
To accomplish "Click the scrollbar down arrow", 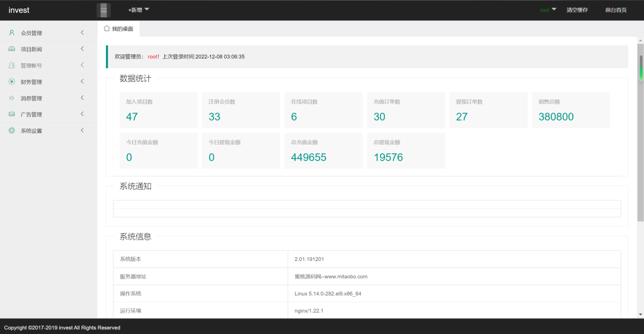I will click(x=641, y=314).
